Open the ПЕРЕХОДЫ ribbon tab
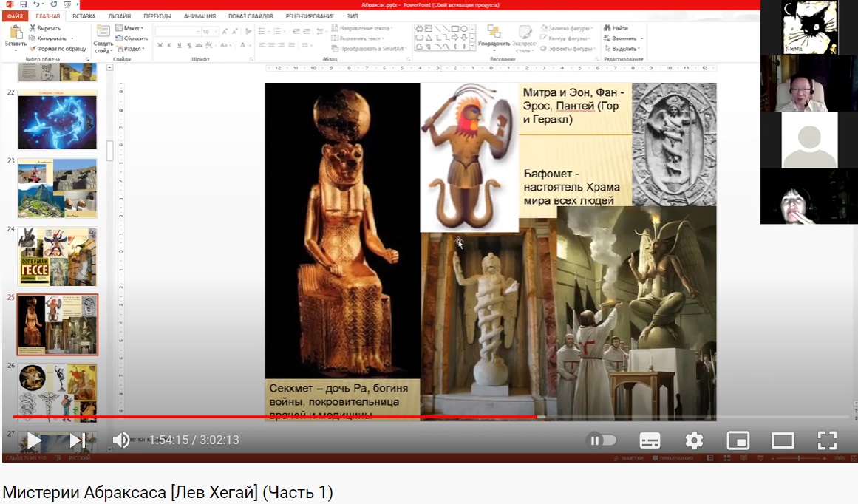The image size is (858, 504). coord(157,16)
